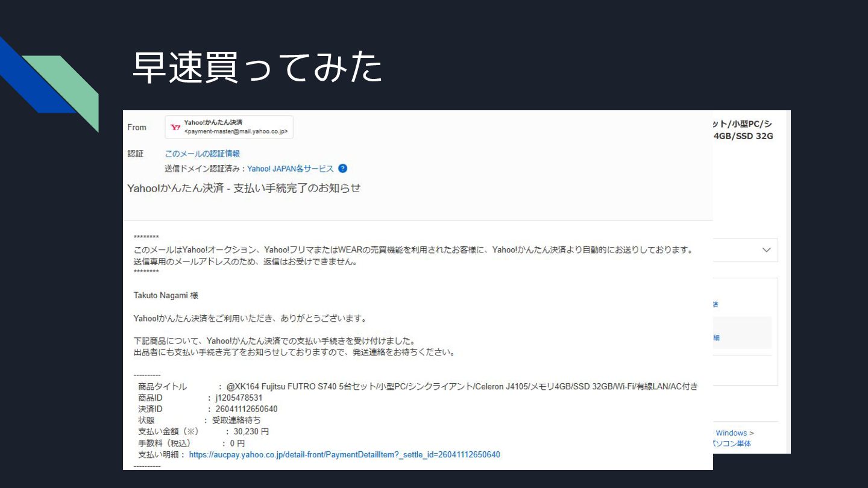Expand the dropdown chevron in the background page
Screen dimensions: 868x488
[x=767, y=250]
